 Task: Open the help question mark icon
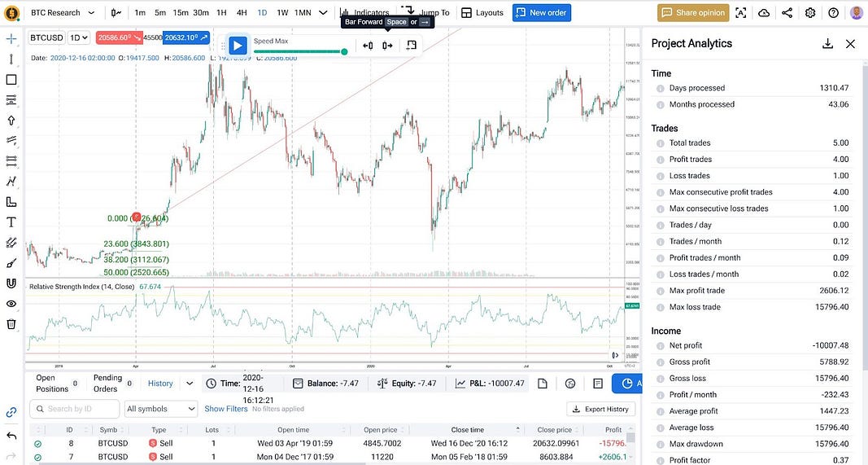coord(833,13)
